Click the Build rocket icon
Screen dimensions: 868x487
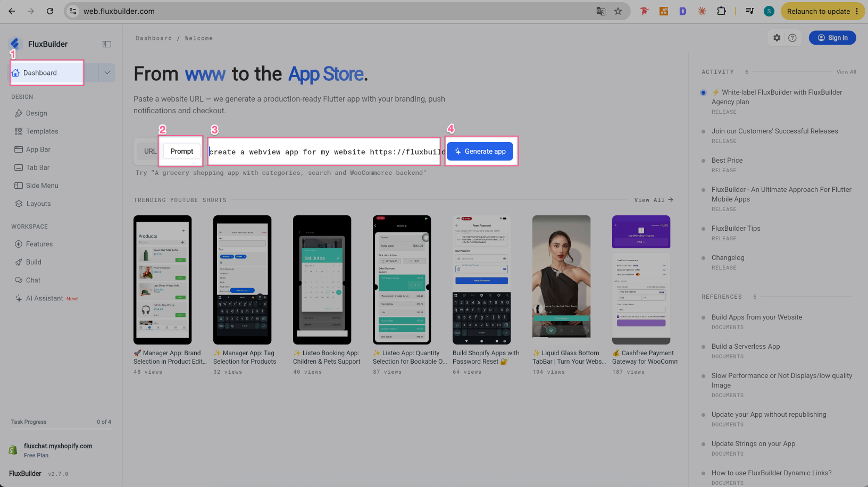point(19,262)
